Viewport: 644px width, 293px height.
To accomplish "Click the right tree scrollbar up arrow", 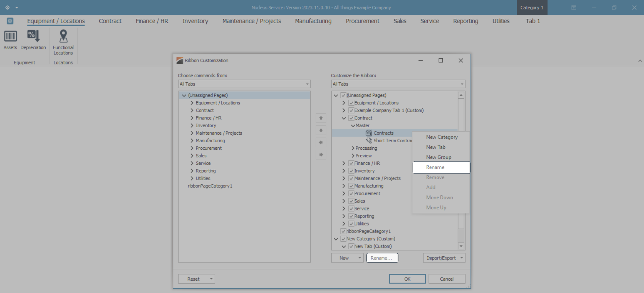I will coord(461,95).
